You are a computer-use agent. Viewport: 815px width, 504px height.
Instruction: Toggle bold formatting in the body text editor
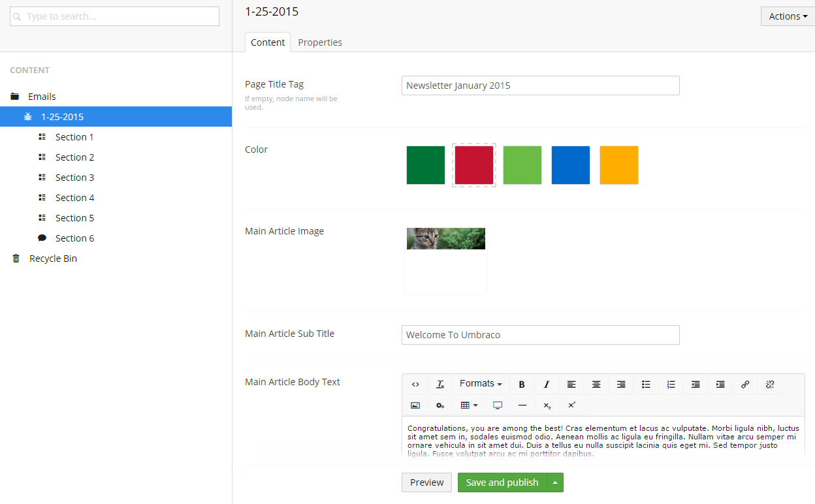click(522, 385)
